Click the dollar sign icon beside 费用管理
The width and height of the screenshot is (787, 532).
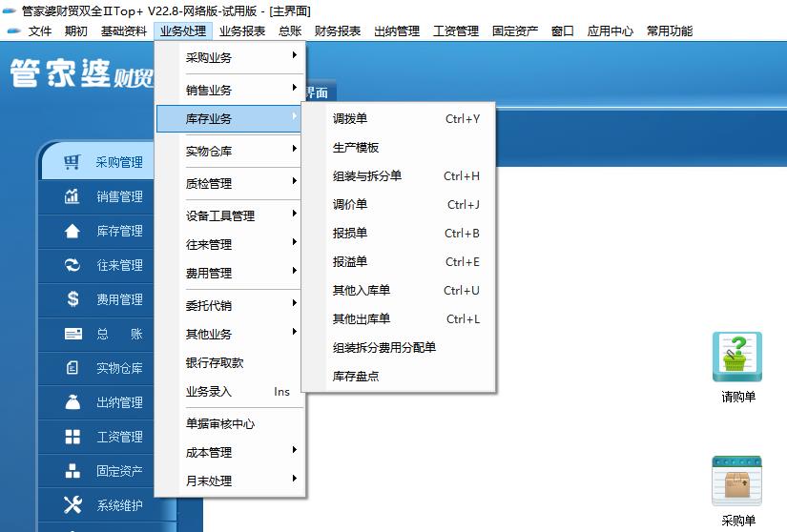(x=72, y=298)
